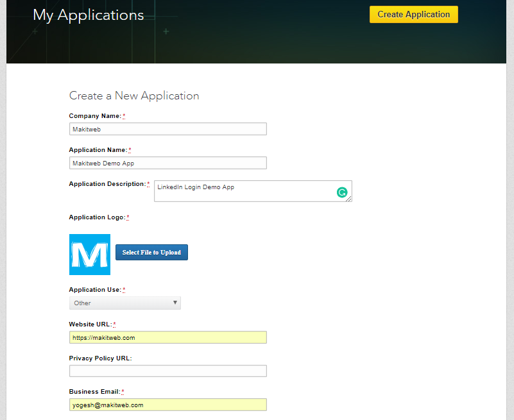Click Select File to Upload button
514x420 pixels.
pos(152,252)
